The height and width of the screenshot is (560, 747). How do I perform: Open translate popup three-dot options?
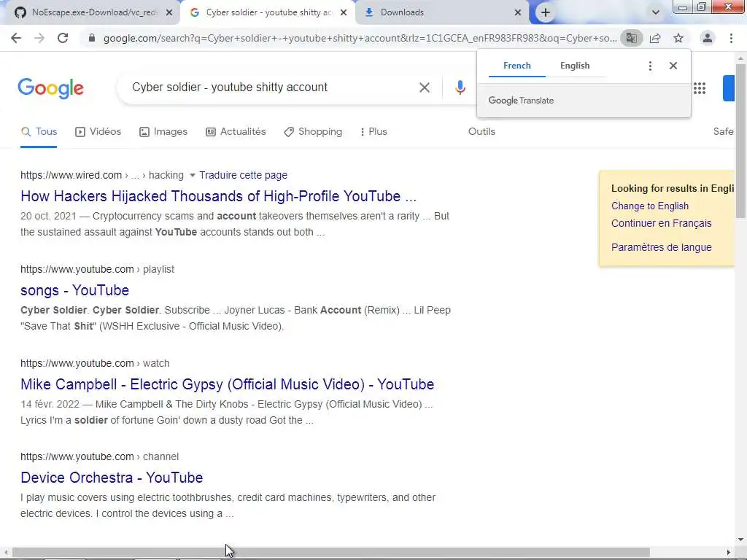(650, 66)
